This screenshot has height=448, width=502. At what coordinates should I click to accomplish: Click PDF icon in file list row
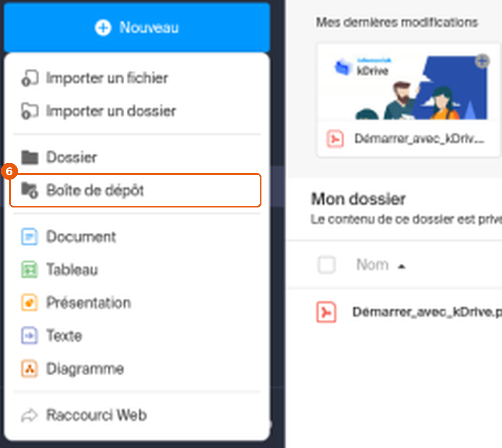tap(326, 312)
